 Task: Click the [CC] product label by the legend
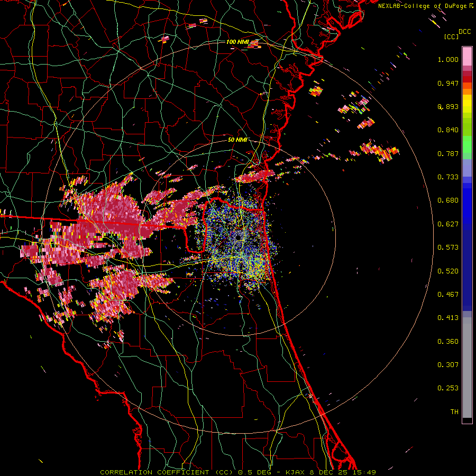(x=452, y=36)
